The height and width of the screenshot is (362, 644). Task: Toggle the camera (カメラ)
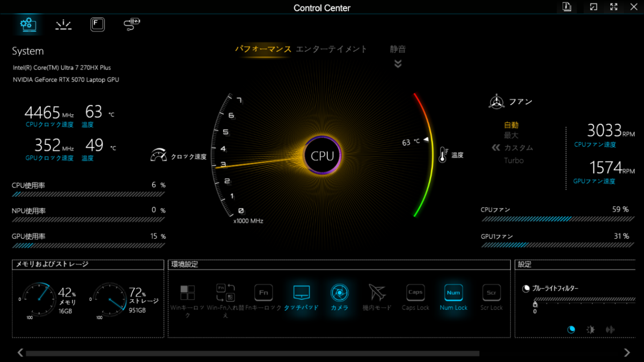339,293
